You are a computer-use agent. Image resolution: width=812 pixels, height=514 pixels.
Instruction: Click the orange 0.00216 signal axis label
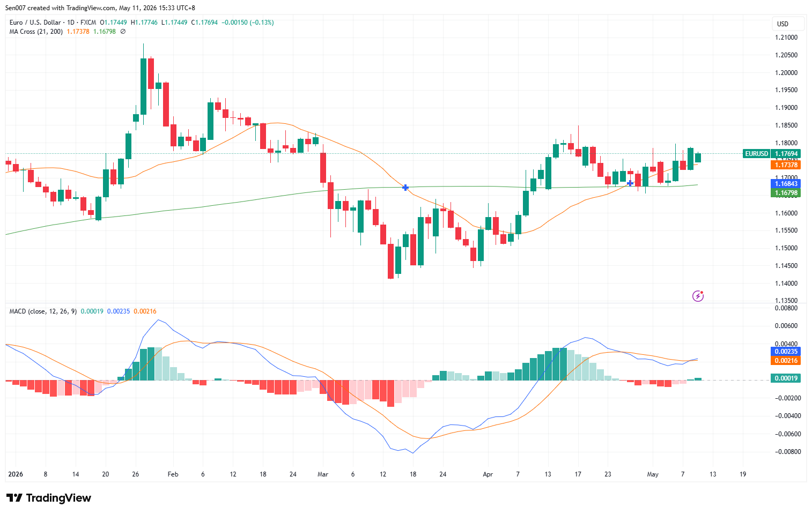(786, 361)
